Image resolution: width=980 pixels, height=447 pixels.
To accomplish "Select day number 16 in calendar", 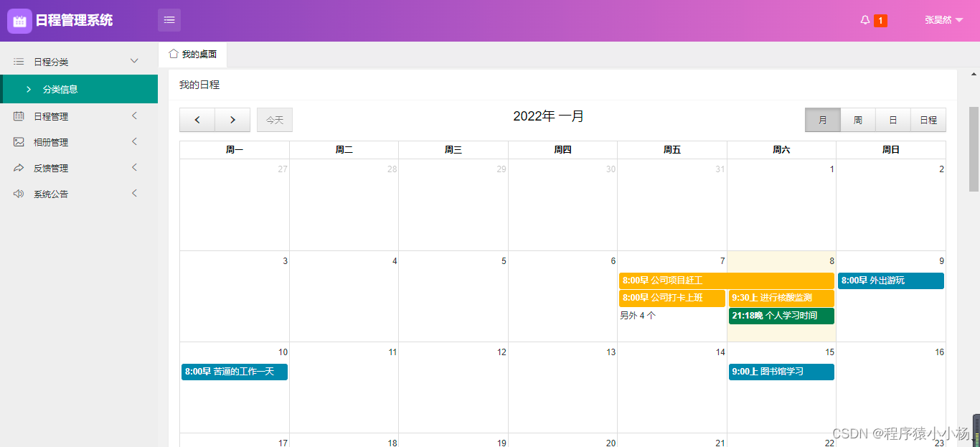I will tap(939, 352).
